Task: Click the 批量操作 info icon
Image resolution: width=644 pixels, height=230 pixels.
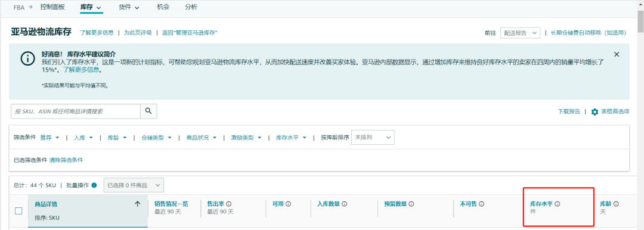Action: click(94, 185)
